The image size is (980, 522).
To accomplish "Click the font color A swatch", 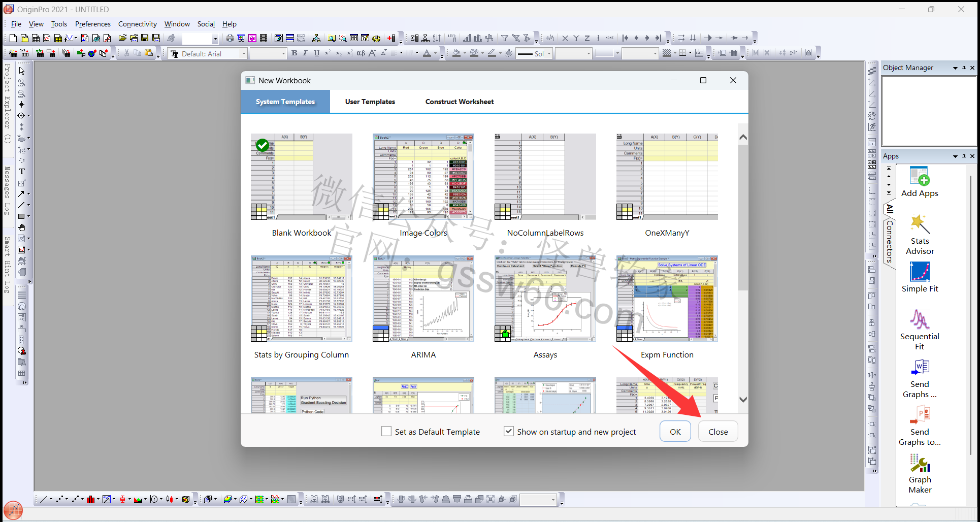I will [x=427, y=53].
